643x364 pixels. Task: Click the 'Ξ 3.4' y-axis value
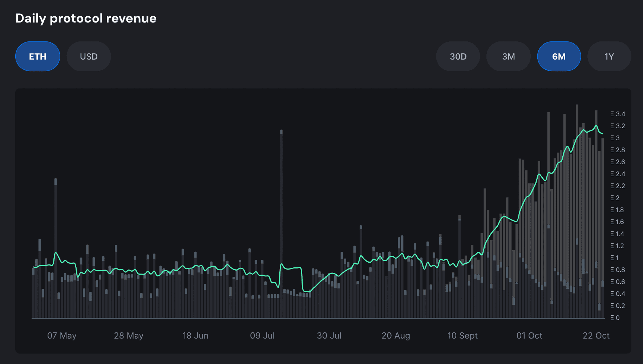(618, 114)
